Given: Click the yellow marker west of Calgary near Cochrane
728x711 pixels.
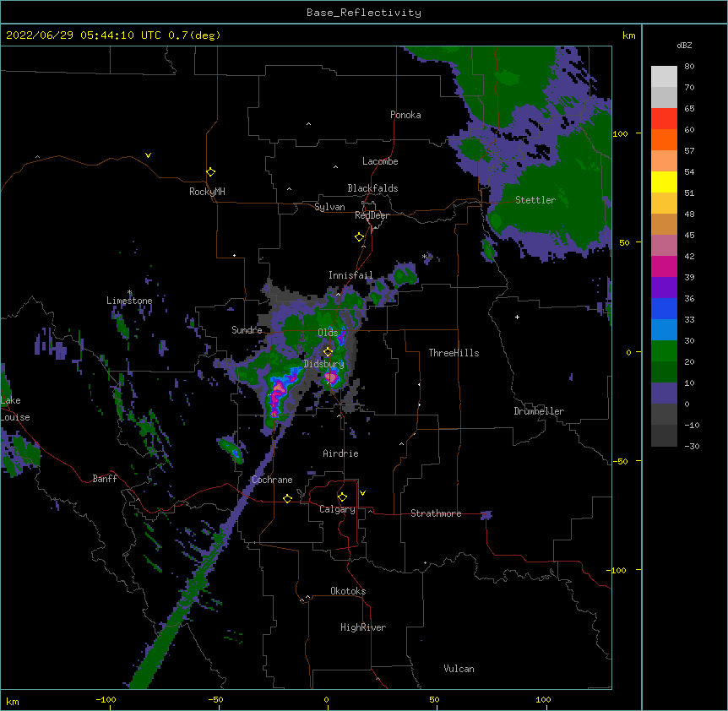Looking at the screenshot, I should point(287,498).
